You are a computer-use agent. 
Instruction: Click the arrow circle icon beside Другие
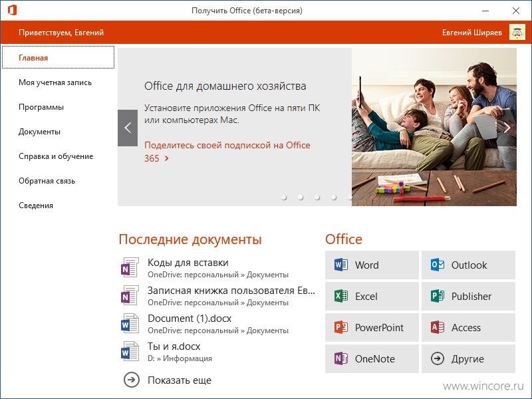pos(438,358)
